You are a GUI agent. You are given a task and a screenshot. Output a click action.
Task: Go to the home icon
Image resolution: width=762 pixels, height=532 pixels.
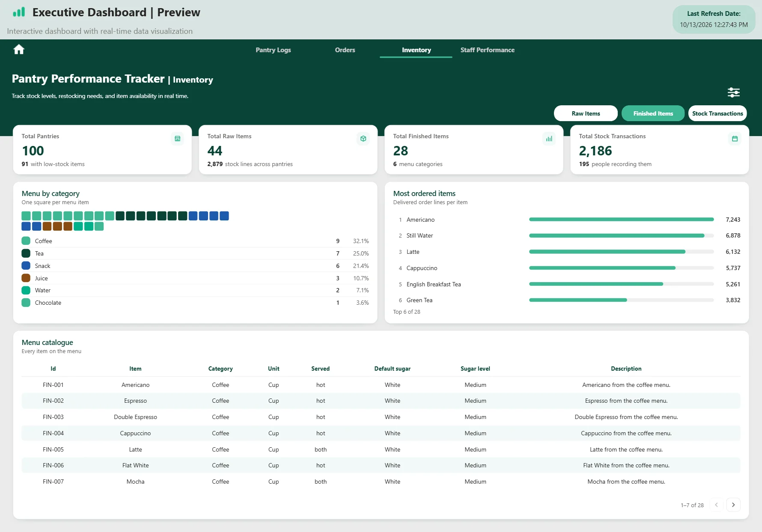[x=19, y=50]
